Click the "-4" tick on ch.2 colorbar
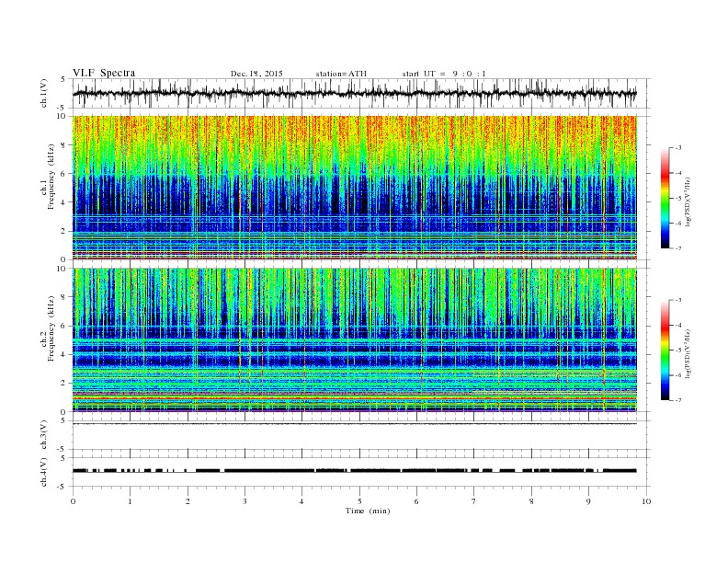The image size is (728, 563). (x=677, y=325)
